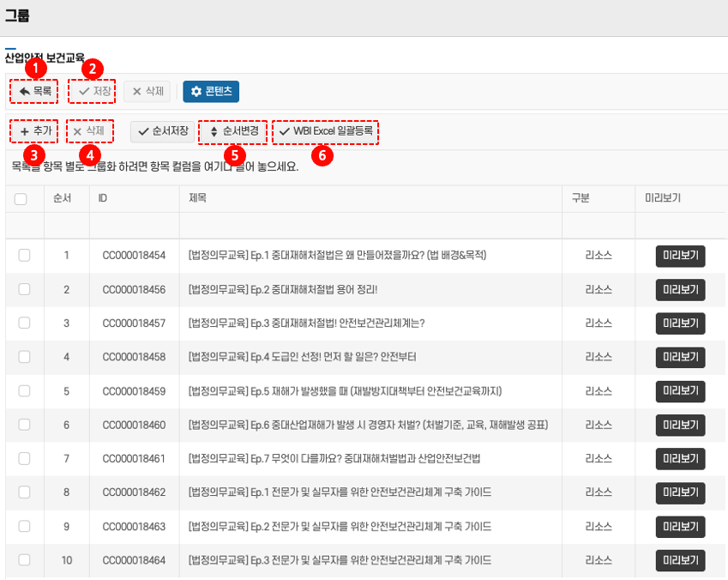Sort by the 순서 column header
Screen dimensions: 728x580
coord(62,198)
